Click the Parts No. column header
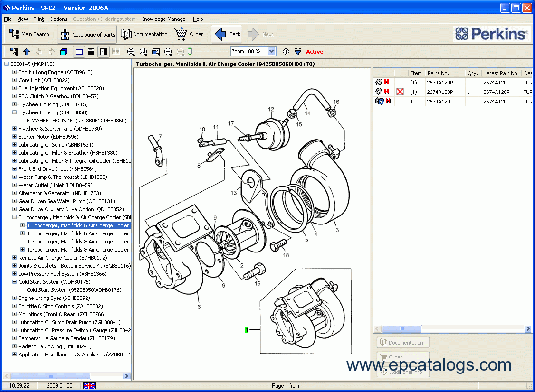Viewport: 535px width, 392px height. pyautogui.click(x=438, y=73)
